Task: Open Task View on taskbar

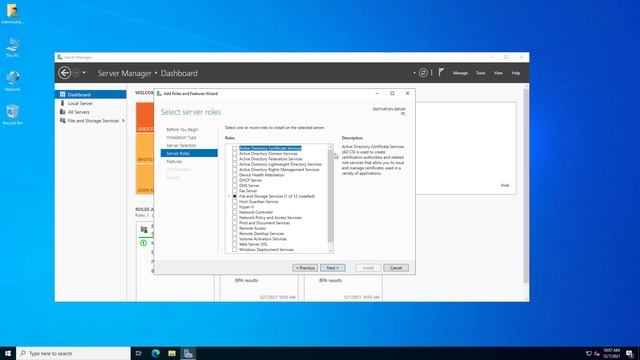Action: pyautogui.click(x=139, y=353)
